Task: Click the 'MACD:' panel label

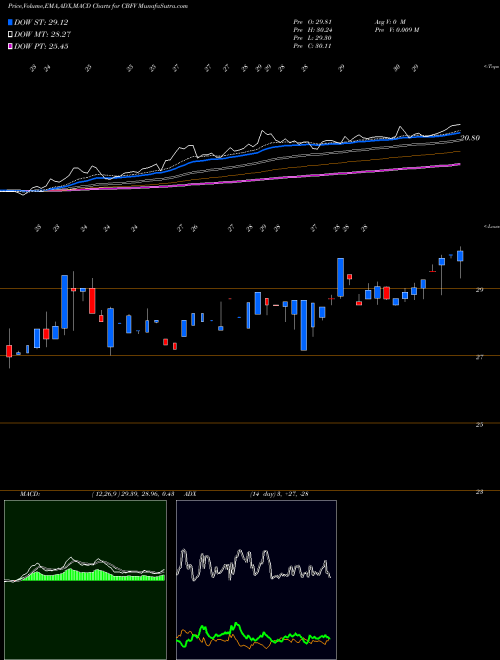Action: pos(30,494)
